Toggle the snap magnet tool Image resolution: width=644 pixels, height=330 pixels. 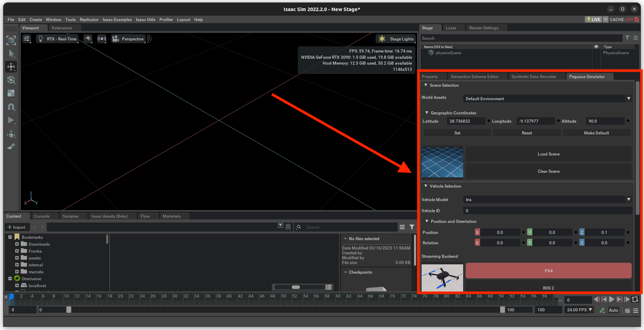tap(11, 107)
